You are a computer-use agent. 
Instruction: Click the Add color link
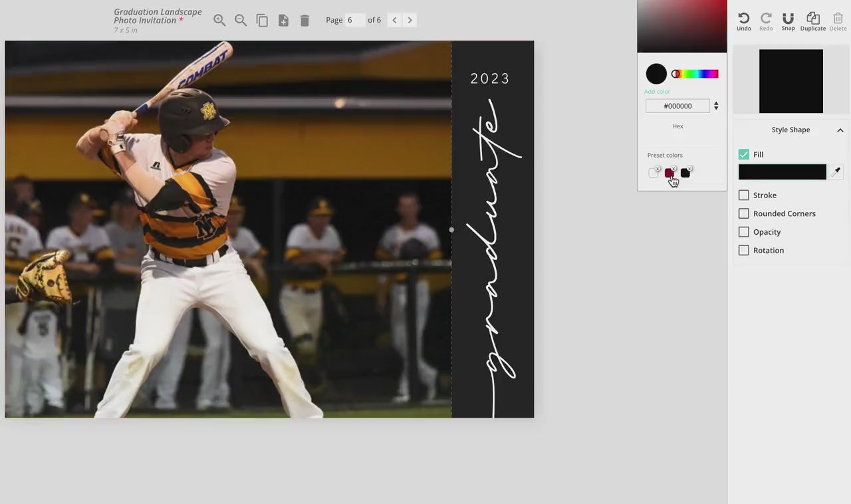657,92
